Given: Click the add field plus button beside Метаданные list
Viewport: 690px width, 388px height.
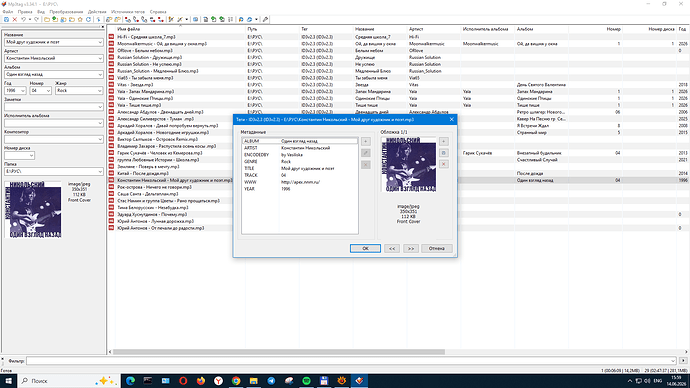Looking at the screenshot, I should 366,141.
